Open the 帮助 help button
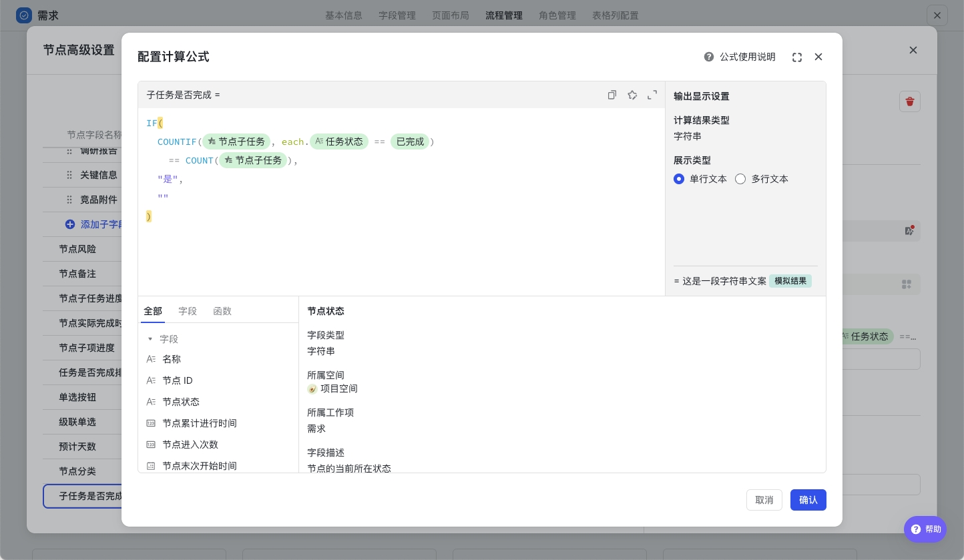964x560 pixels. pos(925,529)
